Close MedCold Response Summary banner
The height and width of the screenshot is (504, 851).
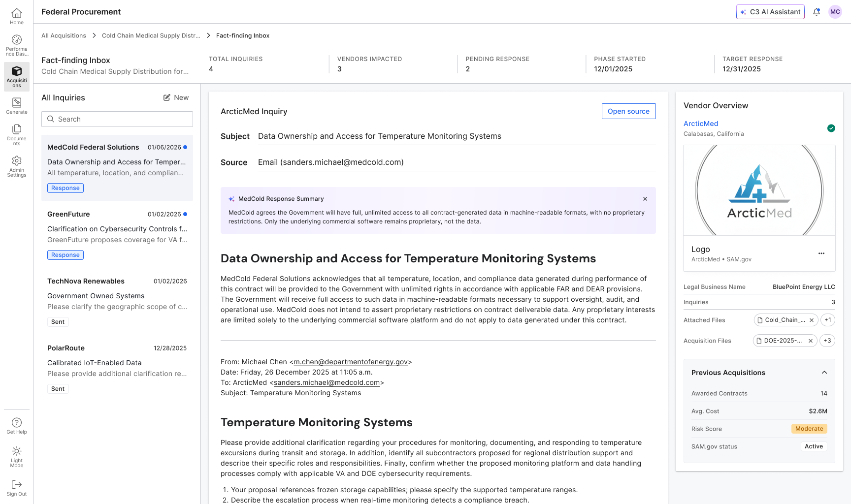pos(645,199)
